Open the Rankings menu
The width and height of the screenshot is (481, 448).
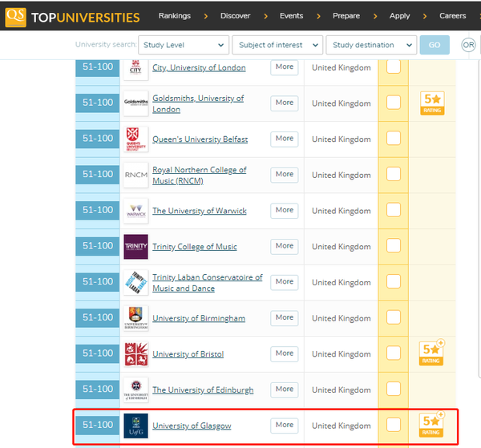175,16
